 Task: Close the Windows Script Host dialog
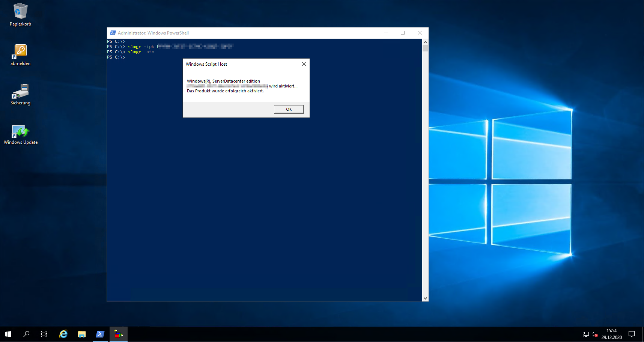tap(304, 64)
